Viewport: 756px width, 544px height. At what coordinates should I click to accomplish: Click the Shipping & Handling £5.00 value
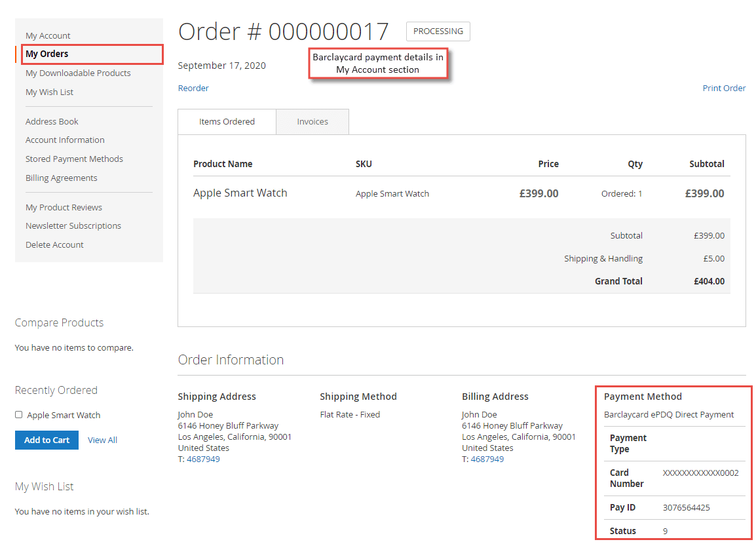(x=713, y=258)
